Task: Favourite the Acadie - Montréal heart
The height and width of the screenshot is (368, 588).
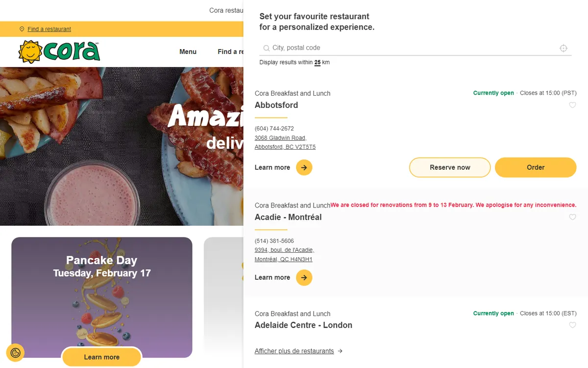Action: click(x=572, y=217)
